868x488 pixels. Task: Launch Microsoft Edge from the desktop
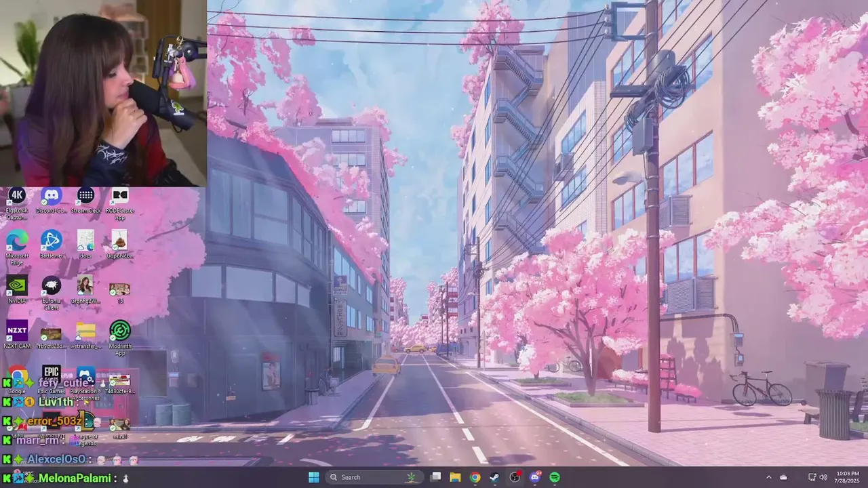(x=17, y=247)
